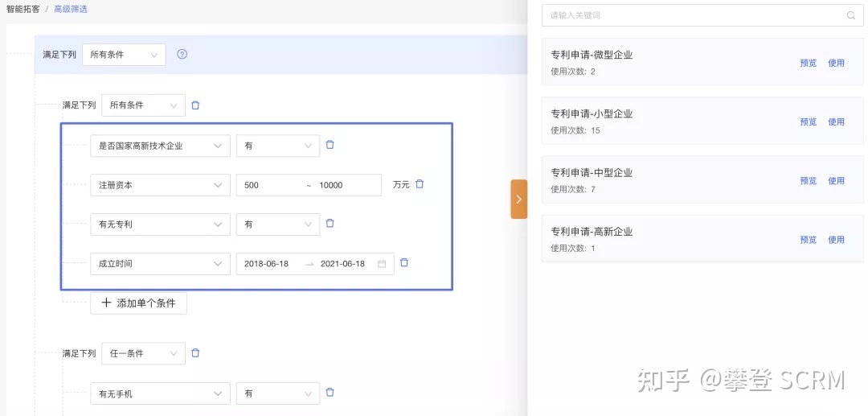
Task: Open the 任一条件 dropdown
Action: coord(143,353)
